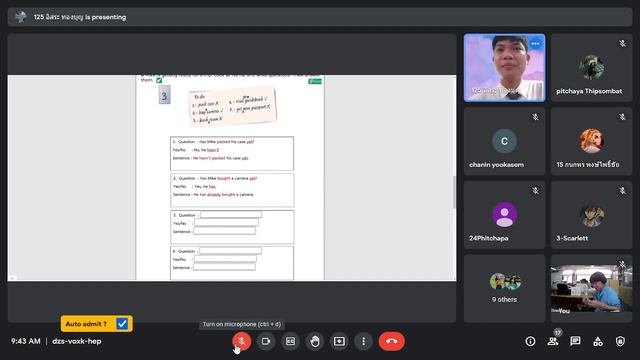This screenshot has height=360, width=640.
Task: Click question 3 Yes/No input field
Action: [x=226, y=223]
